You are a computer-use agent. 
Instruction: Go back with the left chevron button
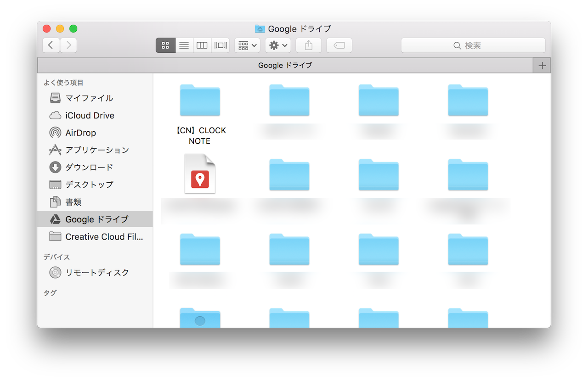tap(51, 45)
